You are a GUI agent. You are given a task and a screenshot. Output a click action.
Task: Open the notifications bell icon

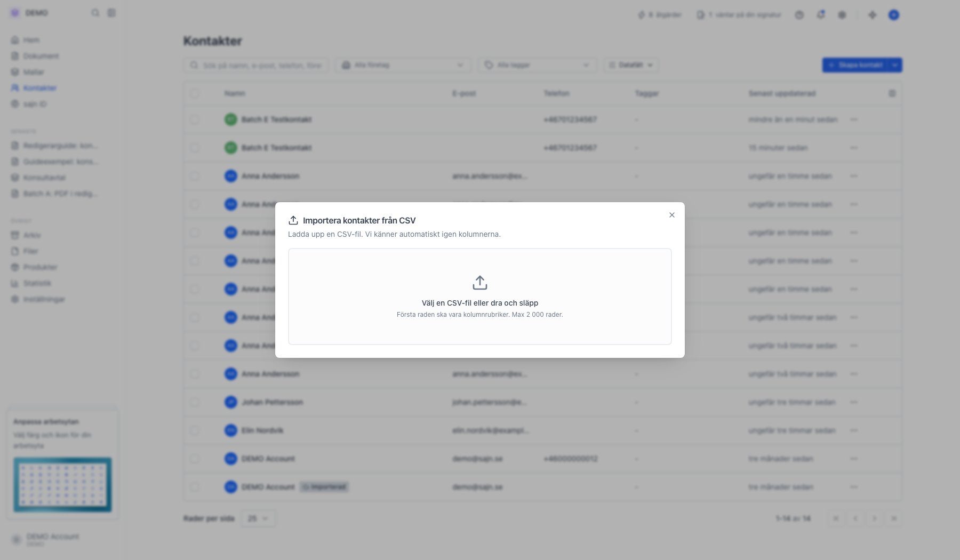tap(821, 15)
